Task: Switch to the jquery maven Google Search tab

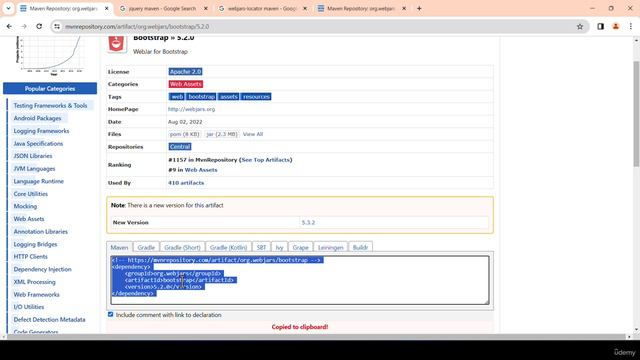Action: click(x=163, y=8)
